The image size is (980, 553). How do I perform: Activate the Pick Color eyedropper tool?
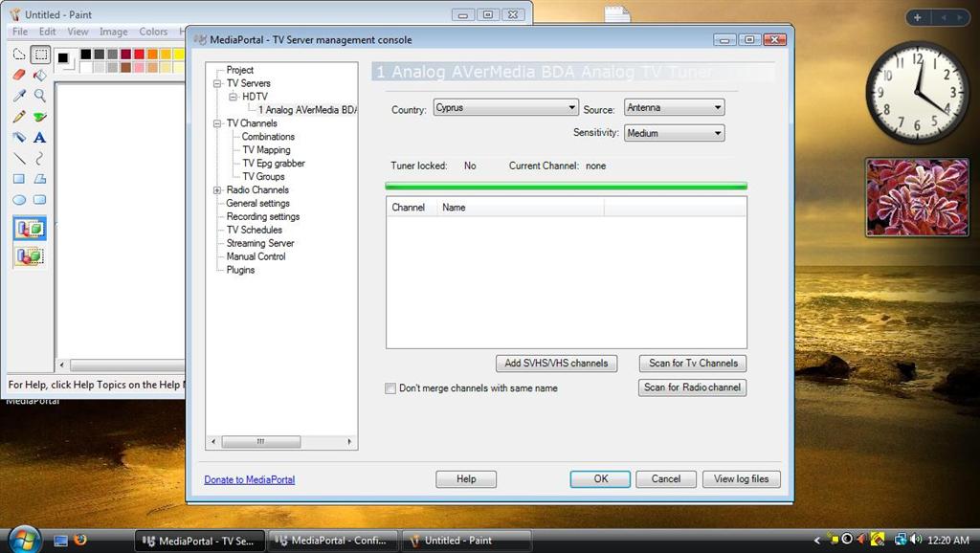click(x=19, y=96)
